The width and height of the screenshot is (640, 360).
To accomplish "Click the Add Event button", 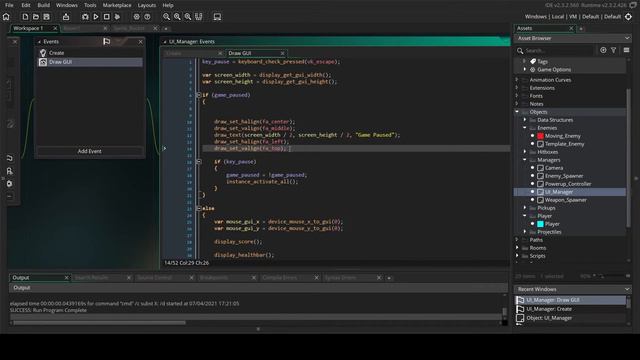I will [90, 151].
